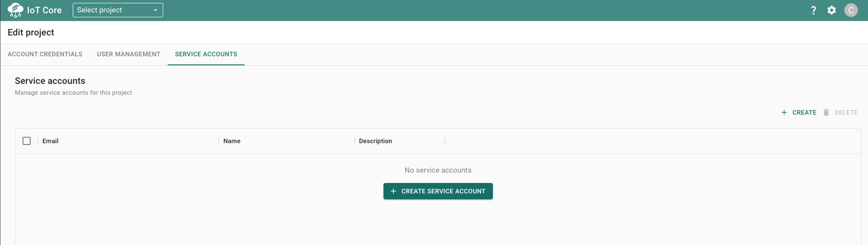Select the Service Accounts tab
The image size is (868, 245).
point(206,54)
